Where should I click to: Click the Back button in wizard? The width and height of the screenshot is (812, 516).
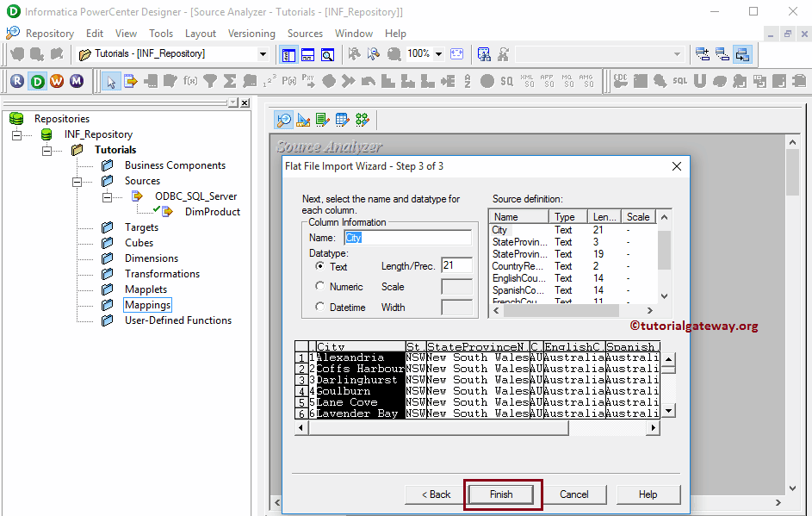[436, 494]
